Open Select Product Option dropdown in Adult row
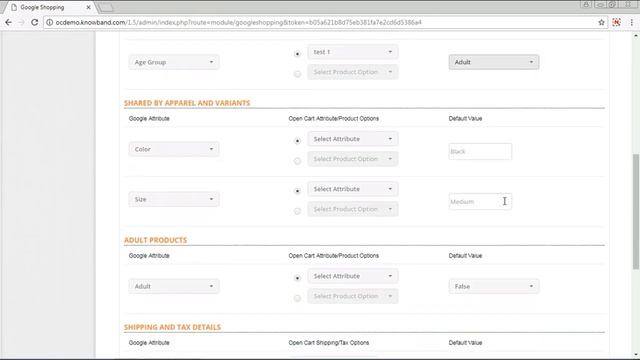The height and width of the screenshot is (360, 640). (353, 296)
